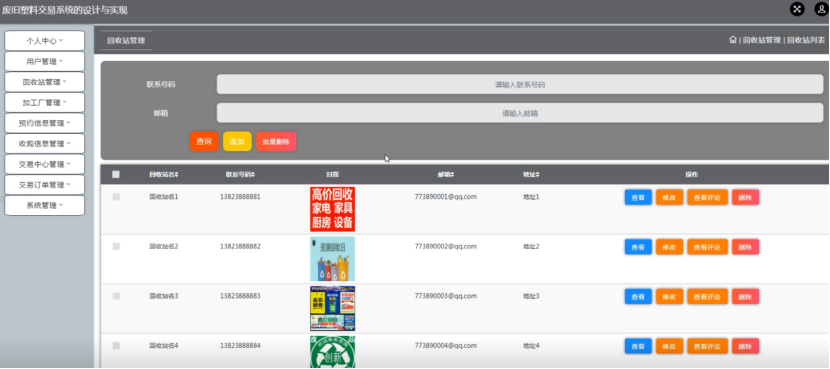This screenshot has height=369, width=830.
Task: Expand the 加工厂管理 sidebar menu
Action: pyautogui.click(x=44, y=103)
